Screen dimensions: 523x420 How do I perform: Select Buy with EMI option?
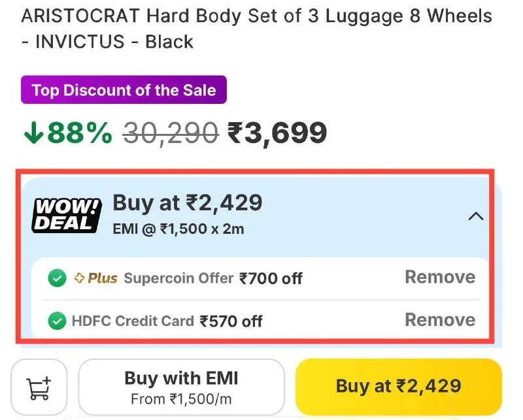click(x=182, y=387)
